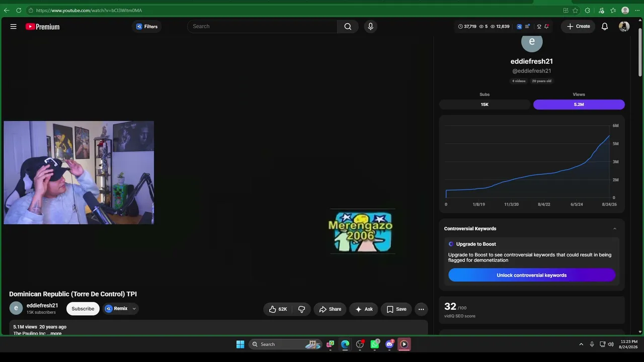The height and width of the screenshot is (362, 644).
Task: Open Windows Start menu
Action: 240,344
